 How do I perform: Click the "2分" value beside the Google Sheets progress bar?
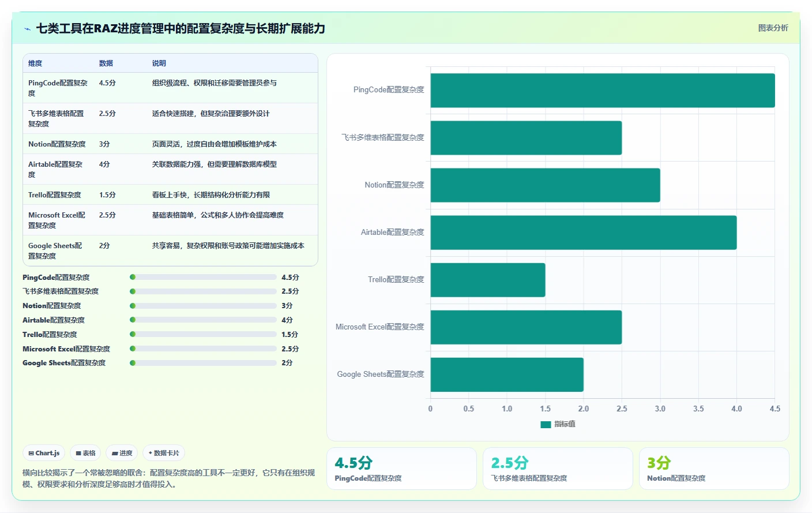click(x=287, y=363)
